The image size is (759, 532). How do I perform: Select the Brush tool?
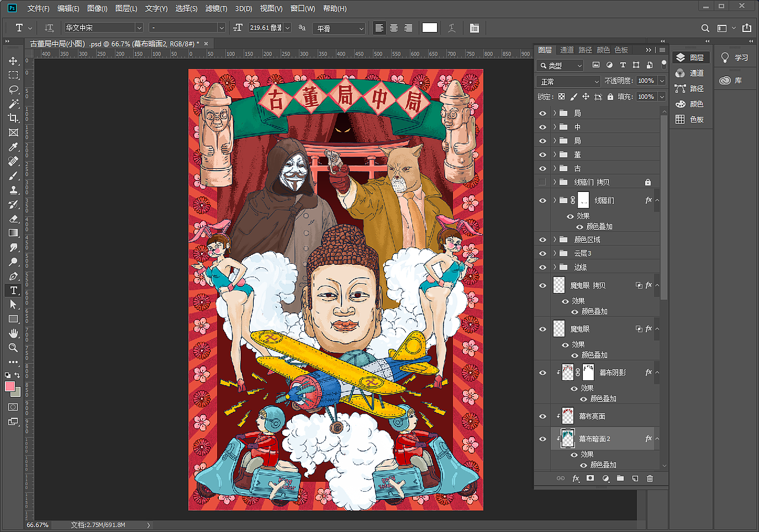pos(13,175)
